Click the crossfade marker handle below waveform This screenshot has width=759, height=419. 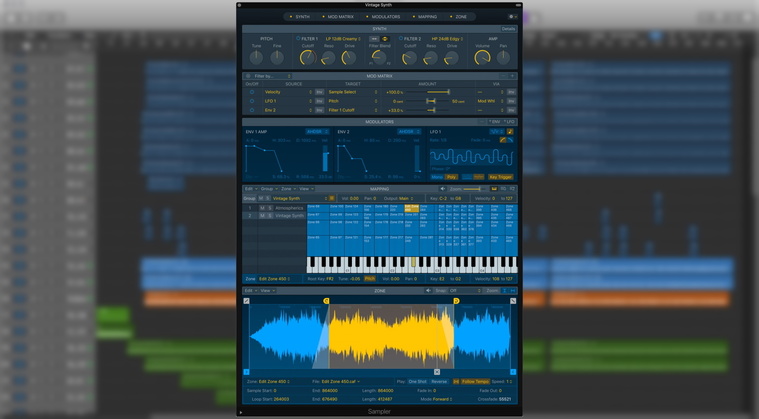[x=437, y=372]
